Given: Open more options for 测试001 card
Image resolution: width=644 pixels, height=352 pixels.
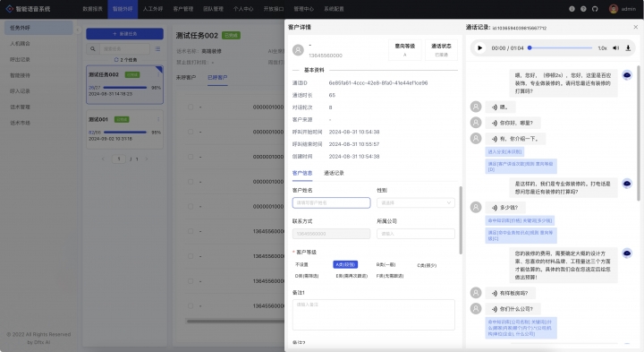Looking at the screenshot, I should click(x=158, y=119).
